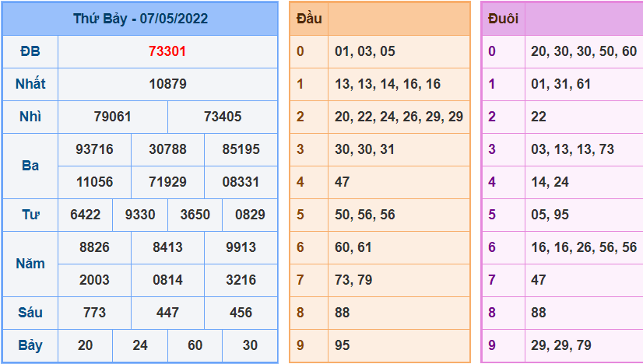Select value 47 in Đầu row 4
Screen dimensions: 643x364
342,182
